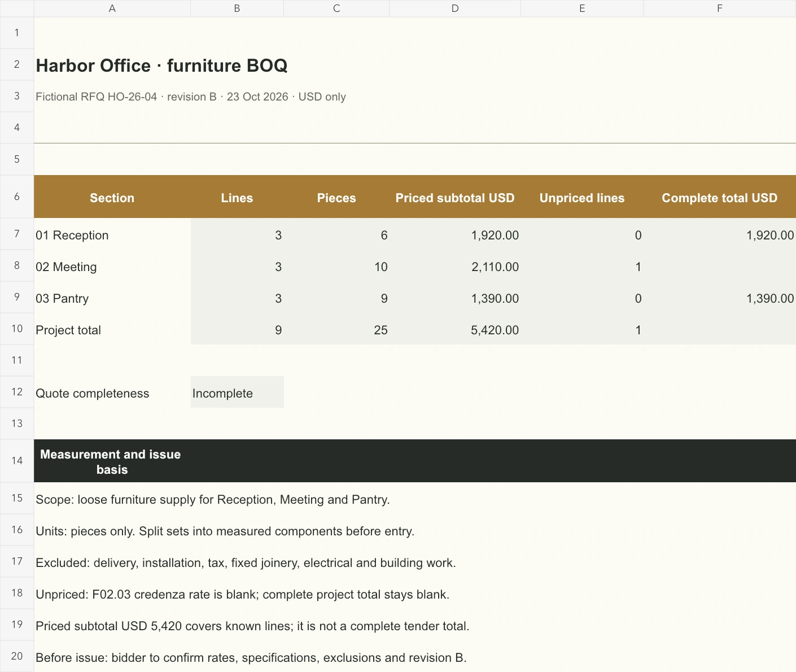Click the 'Project total' label cell

pos(112,329)
